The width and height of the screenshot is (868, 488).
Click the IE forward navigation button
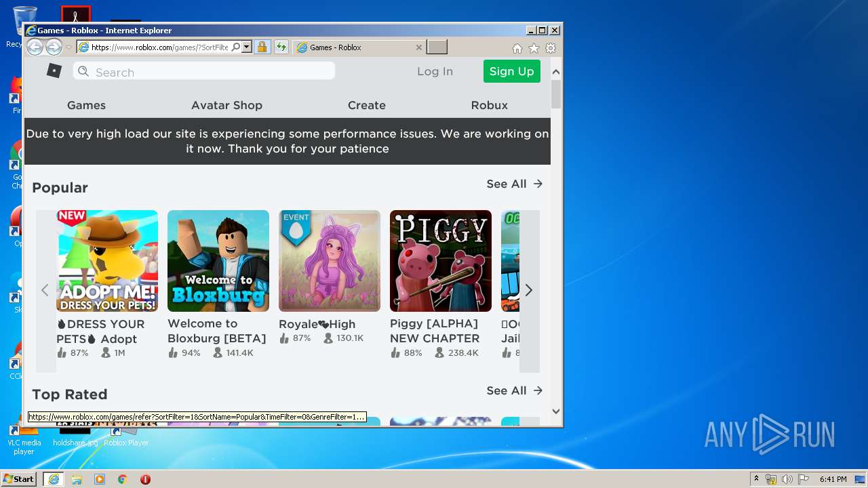(x=54, y=47)
